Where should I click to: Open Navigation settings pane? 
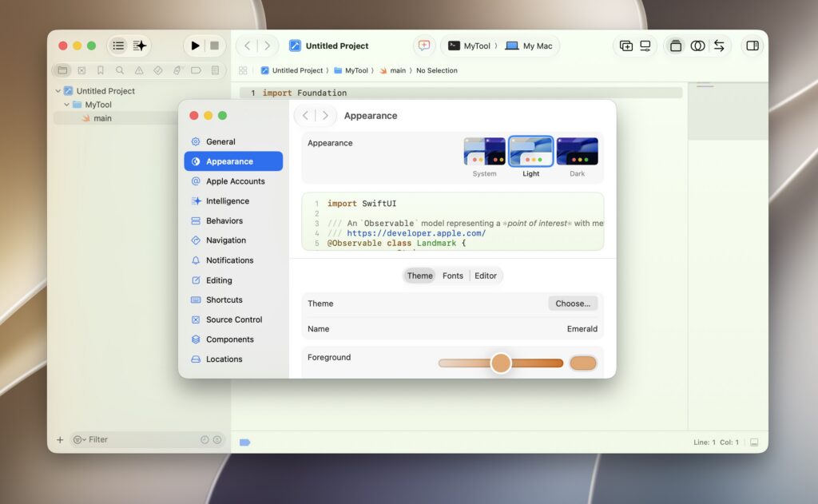233,240
